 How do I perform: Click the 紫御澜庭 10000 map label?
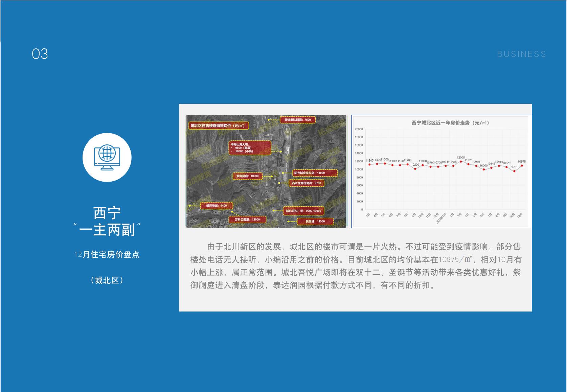coord(247,176)
